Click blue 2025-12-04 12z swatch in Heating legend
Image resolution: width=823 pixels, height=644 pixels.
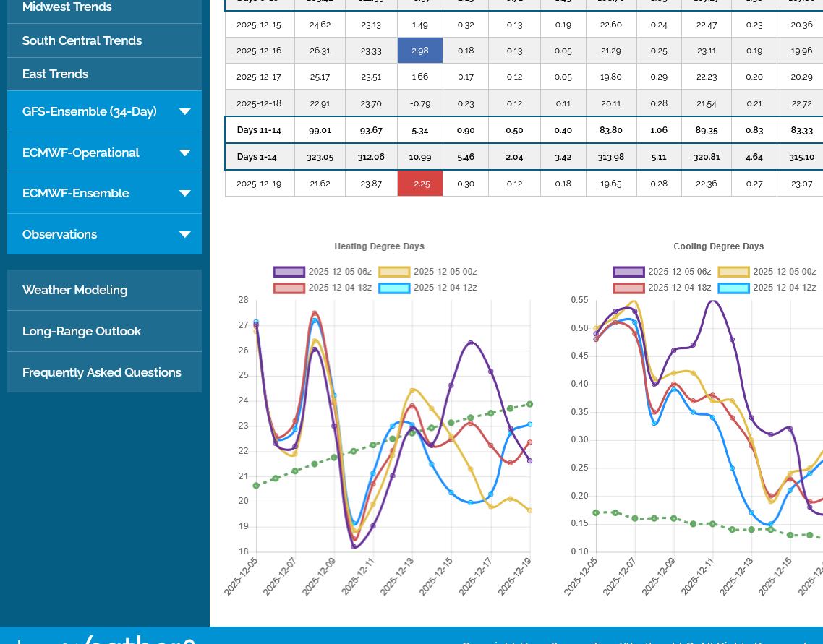point(394,288)
